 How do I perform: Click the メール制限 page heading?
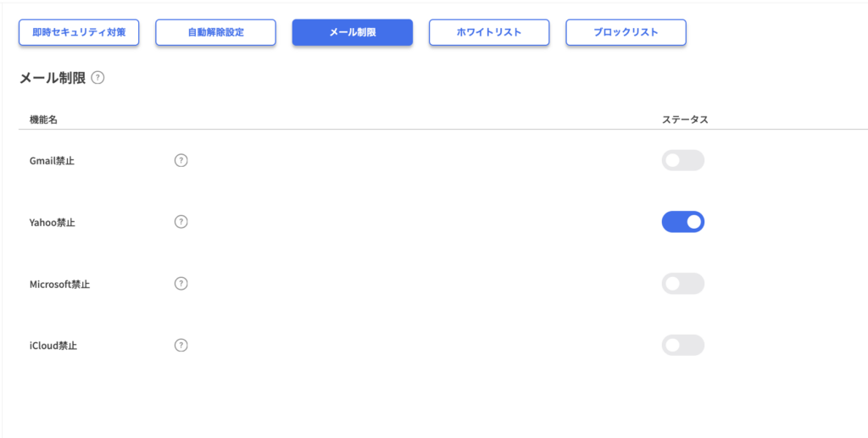(x=53, y=78)
